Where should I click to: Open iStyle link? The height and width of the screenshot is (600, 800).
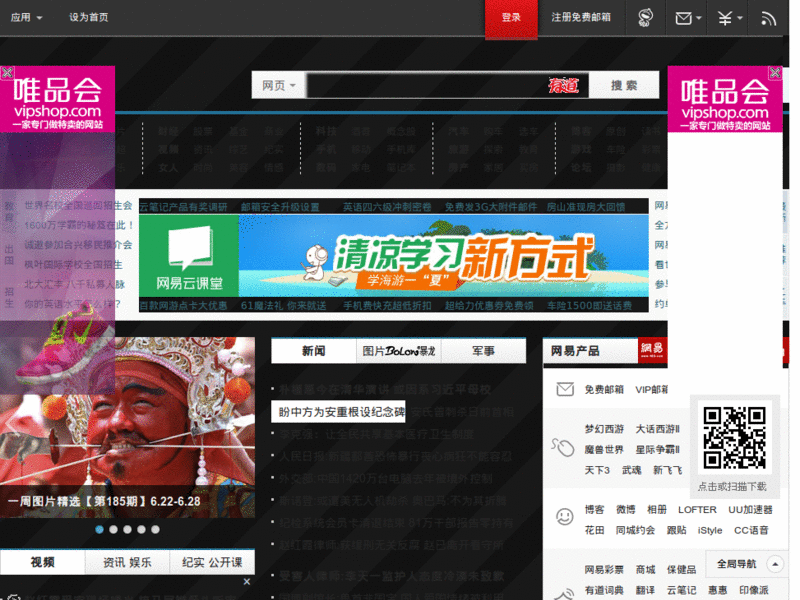[710, 530]
